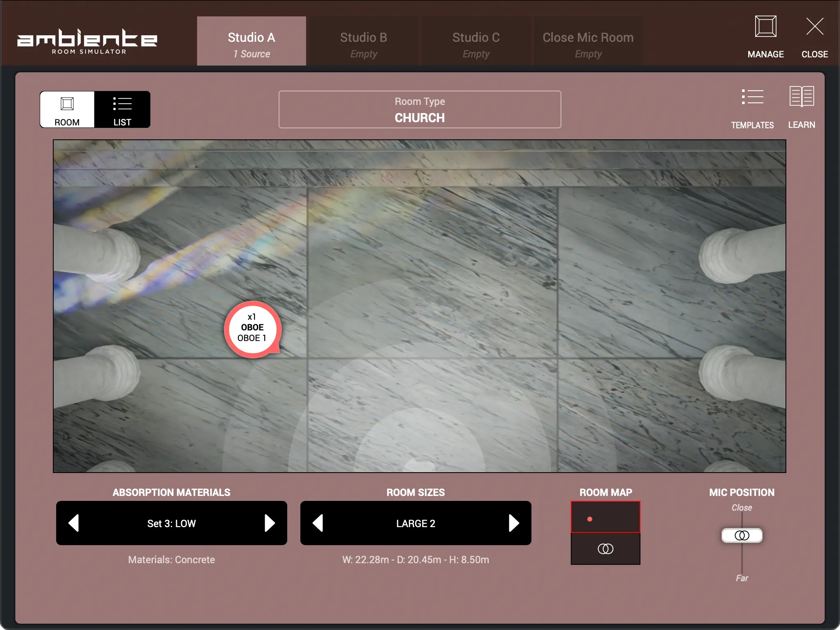Open the Room Type CHURCH selector

pos(420,109)
